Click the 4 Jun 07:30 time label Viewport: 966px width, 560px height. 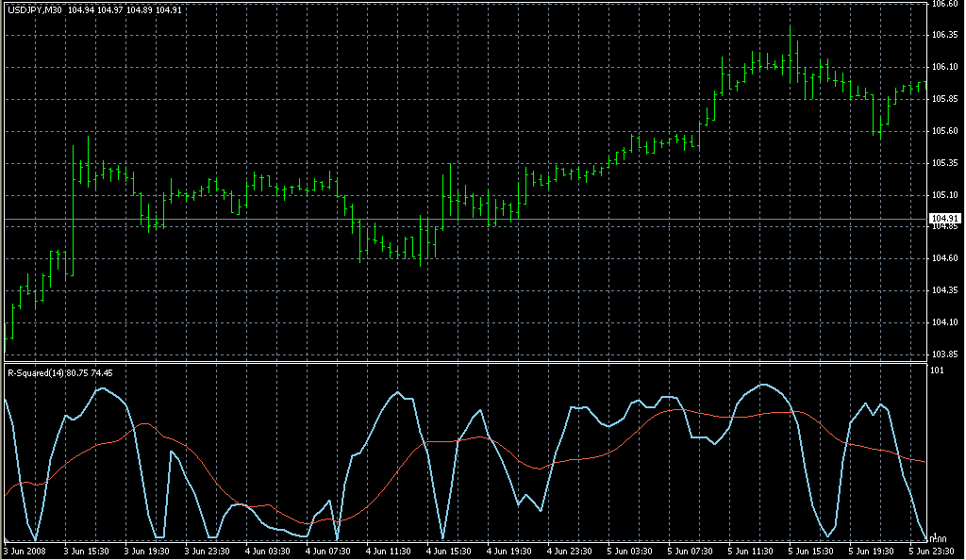click(327, 552)
